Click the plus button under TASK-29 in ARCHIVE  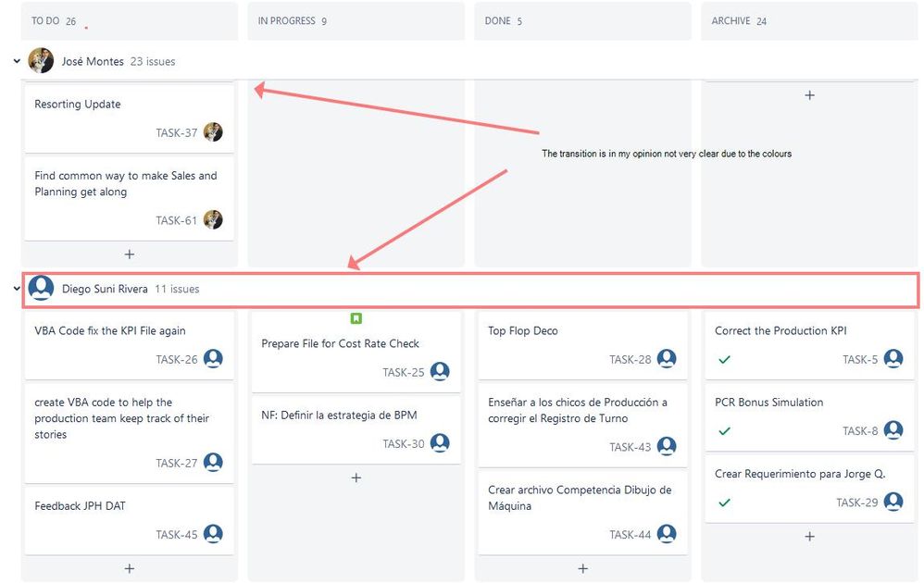coord(809,536)
